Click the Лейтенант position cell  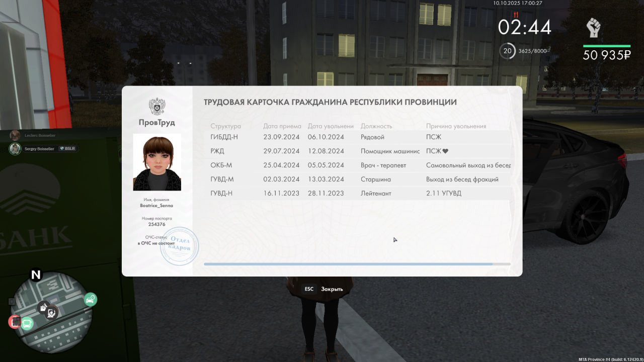point(376,193)
